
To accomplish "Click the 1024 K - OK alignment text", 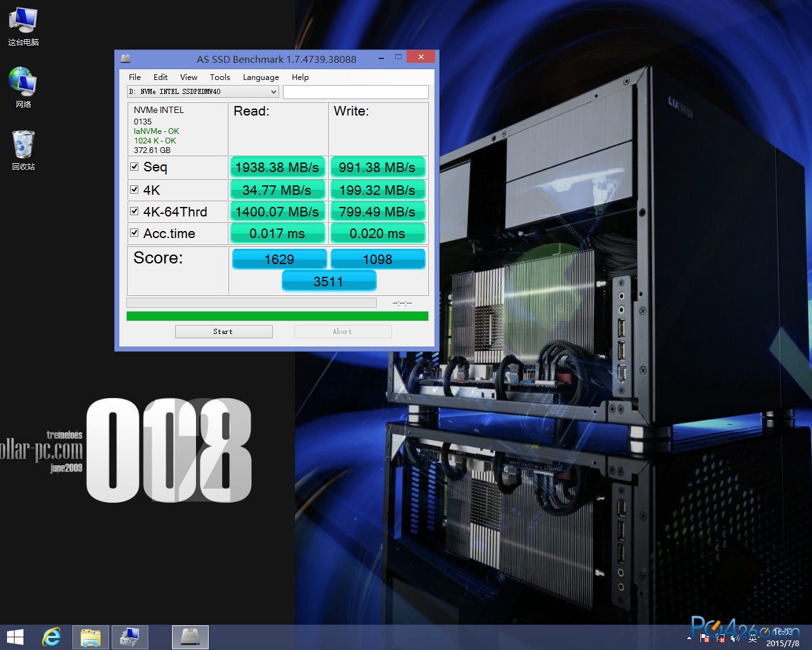I will (x=155, y=141).
